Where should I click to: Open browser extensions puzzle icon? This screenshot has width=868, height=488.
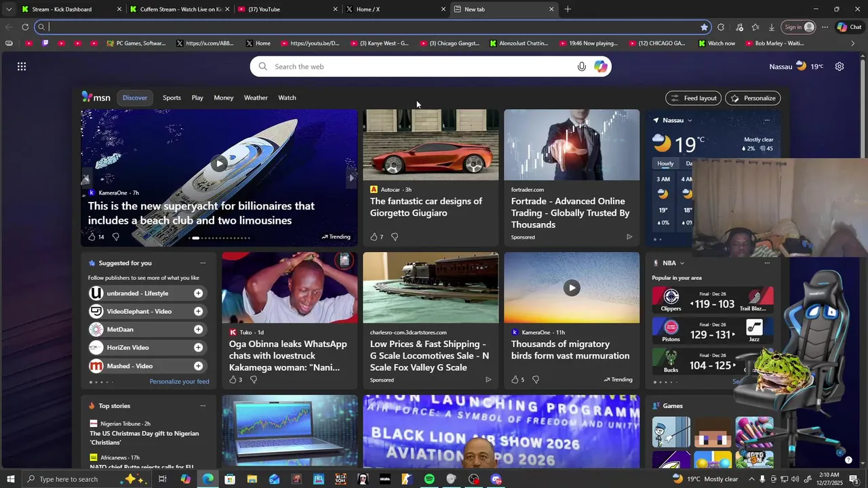(721, 27)
